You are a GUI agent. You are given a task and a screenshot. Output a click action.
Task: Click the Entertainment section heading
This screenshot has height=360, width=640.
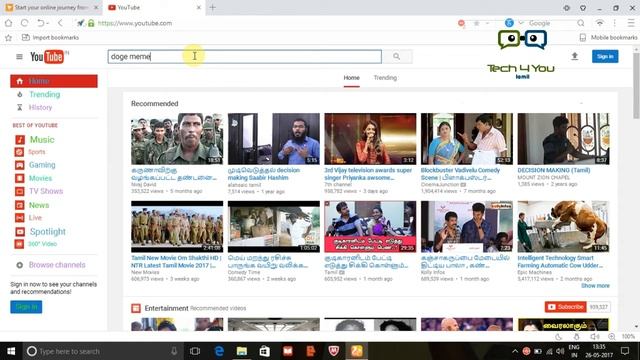(166, 308)
